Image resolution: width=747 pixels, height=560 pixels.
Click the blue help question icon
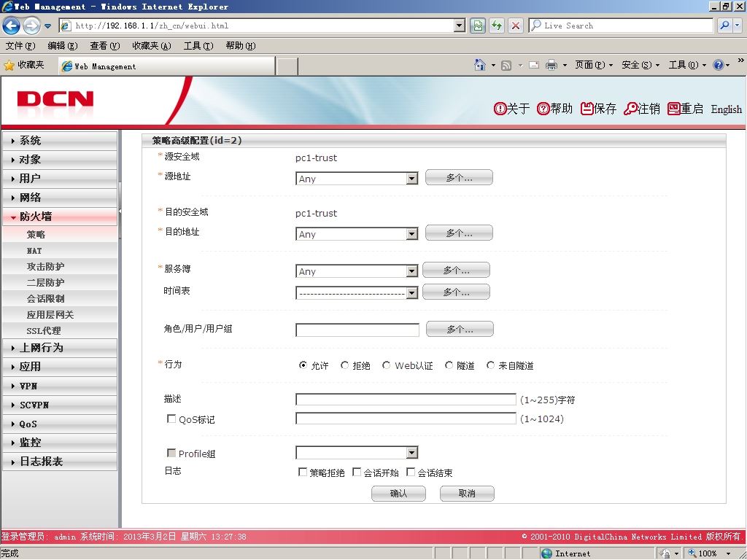718,65
